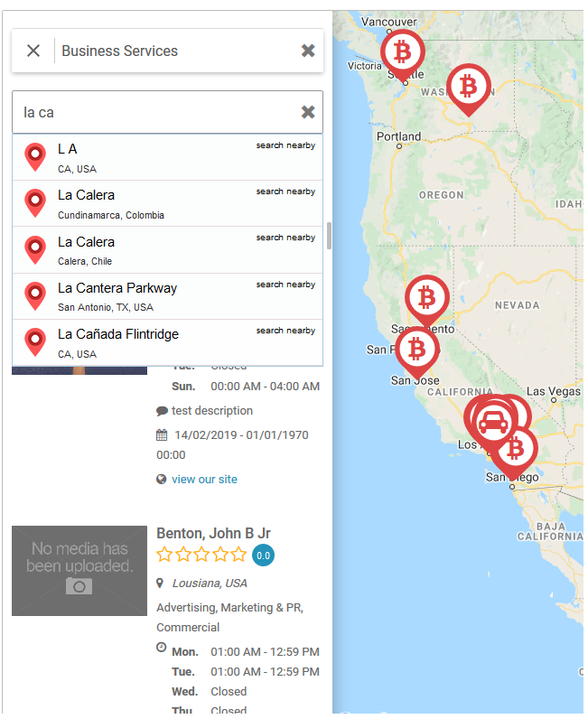This screenshot has height=719, width=588.
Task: Choose La Calera, Calera, Chile suggestion
Action: [167, 250]
